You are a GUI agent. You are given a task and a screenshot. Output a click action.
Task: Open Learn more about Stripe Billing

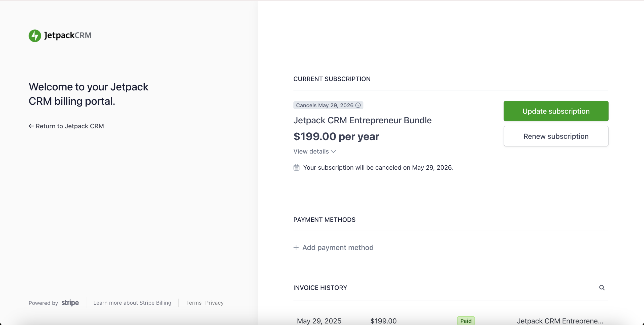click(x=132, y=303)
